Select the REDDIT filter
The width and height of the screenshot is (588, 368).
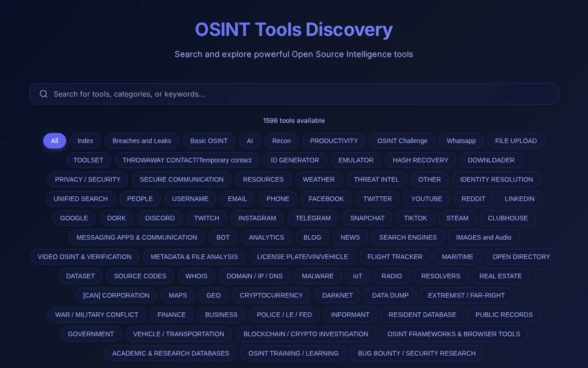tap(474, 199)
